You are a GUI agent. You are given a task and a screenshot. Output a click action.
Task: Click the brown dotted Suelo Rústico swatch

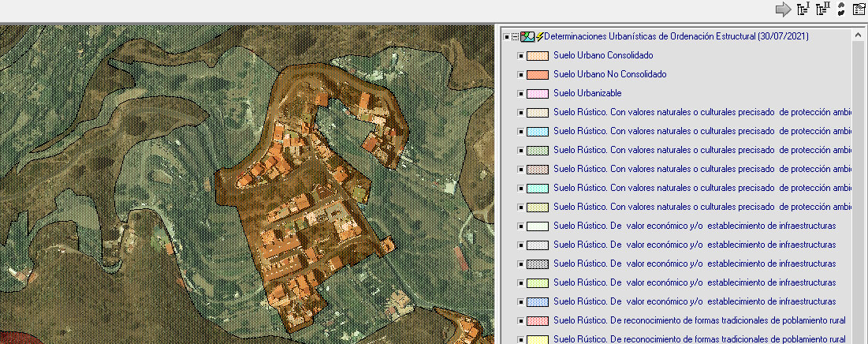coord(538,170)
